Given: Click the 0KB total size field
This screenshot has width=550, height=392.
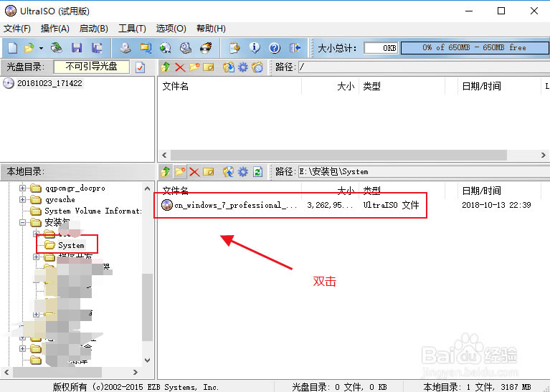Looking at the screenshot, I should [x=381, y=48].
